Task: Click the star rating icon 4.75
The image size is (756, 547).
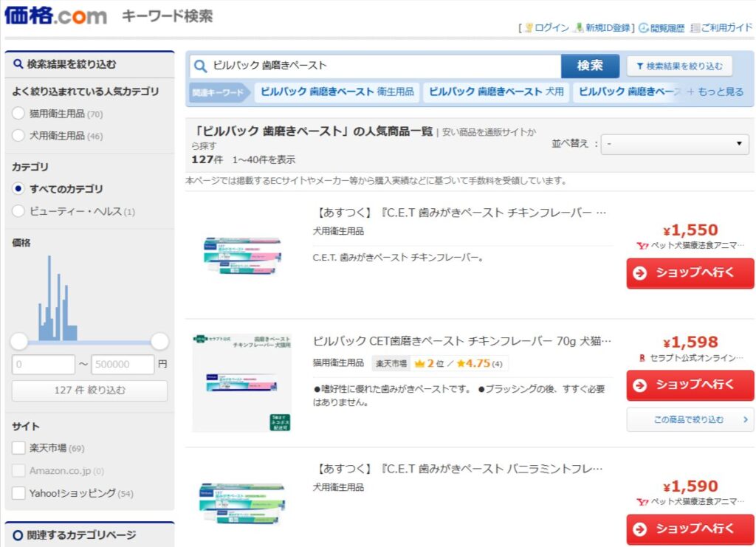Action: coord(461,363)
